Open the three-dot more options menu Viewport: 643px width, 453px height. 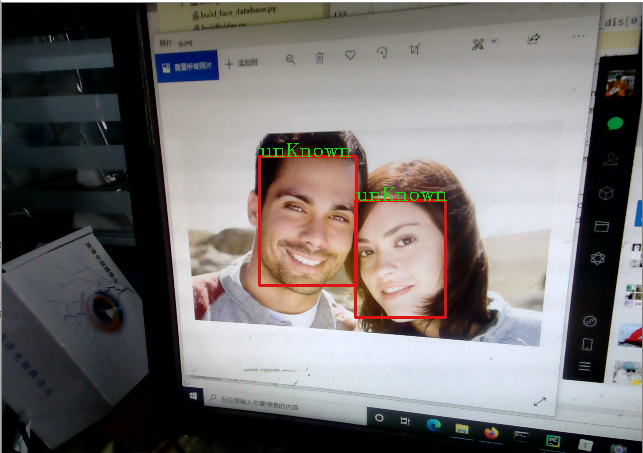(x=578, y=36)
